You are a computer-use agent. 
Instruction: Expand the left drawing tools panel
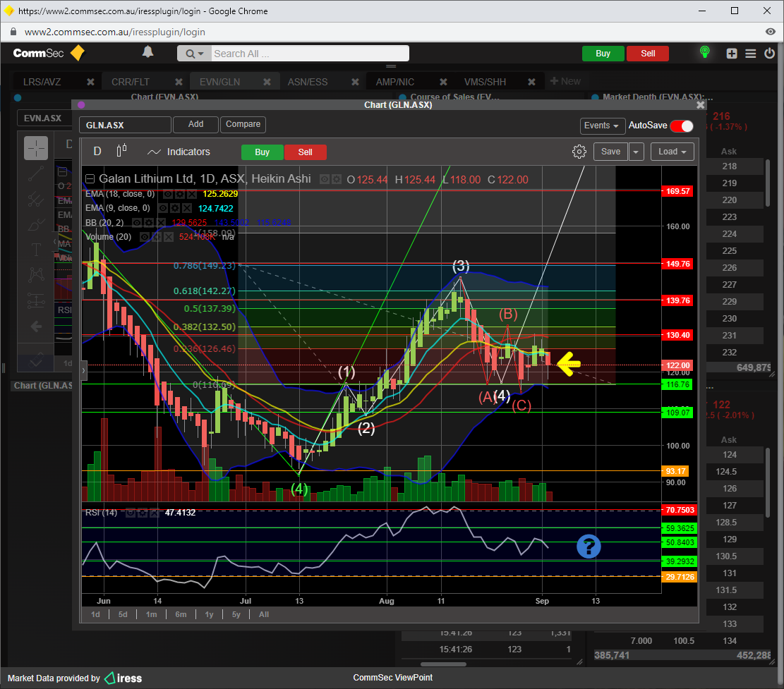coord(83,371)
